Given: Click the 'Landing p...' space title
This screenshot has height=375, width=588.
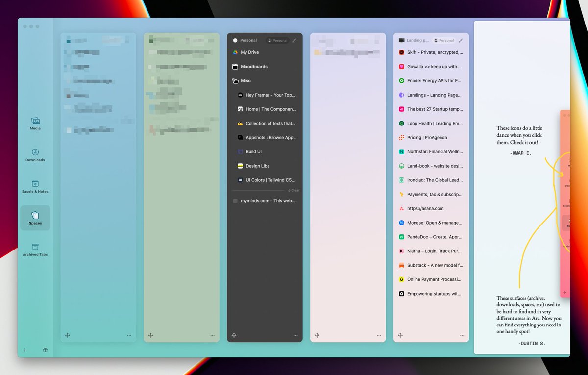Looking at the screenshot, I should 417,40.
